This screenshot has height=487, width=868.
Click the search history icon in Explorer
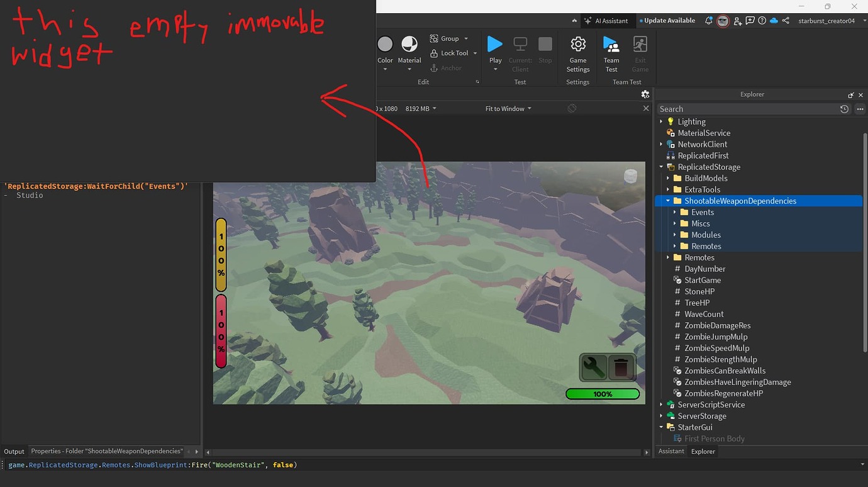[845, 108]
